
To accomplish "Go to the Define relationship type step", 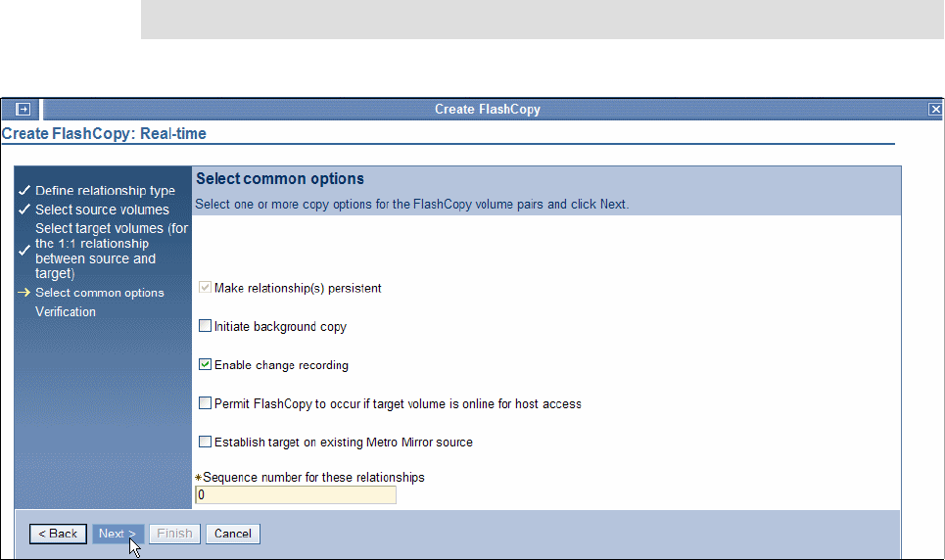I will [x=105, y=191].
